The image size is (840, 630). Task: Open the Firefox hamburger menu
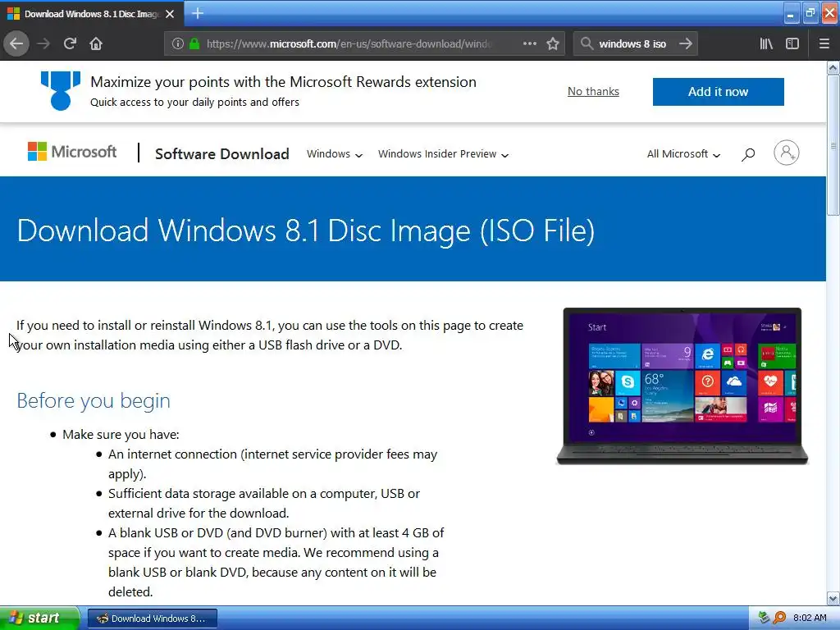(x=824, y=43)
